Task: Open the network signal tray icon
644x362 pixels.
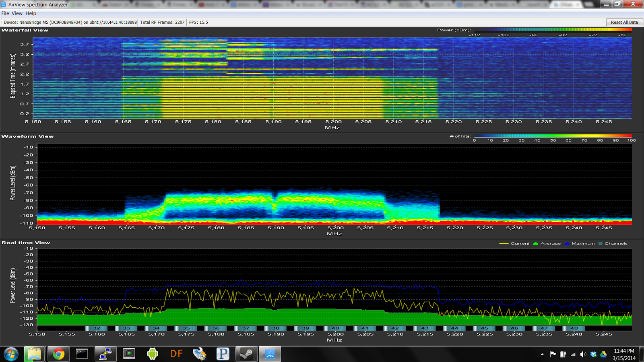Action: pos(573,354)
